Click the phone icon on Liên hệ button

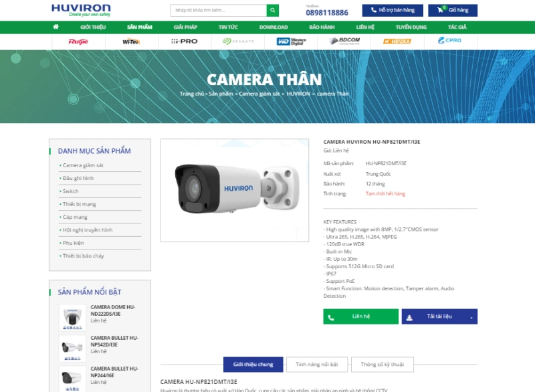[330, 318]
